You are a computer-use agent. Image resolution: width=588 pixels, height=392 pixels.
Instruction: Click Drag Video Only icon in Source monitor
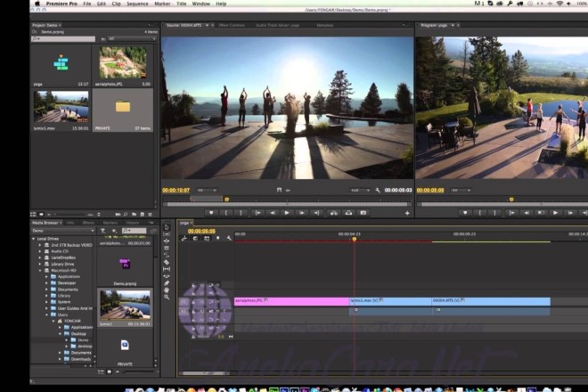(279, 191)
